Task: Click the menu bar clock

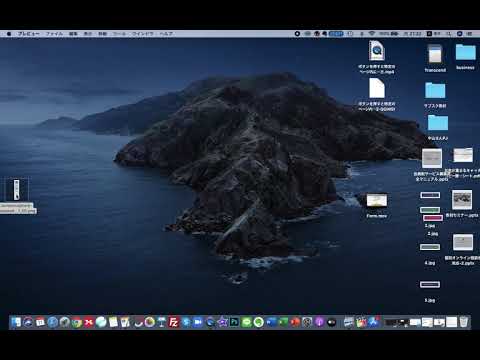Action: pos(413,34)
